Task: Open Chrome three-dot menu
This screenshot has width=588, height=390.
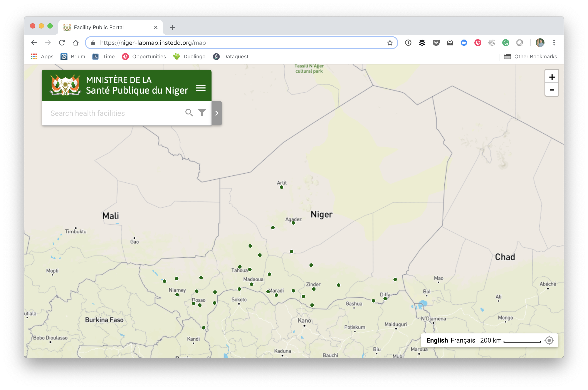Action: coord(554,43)
